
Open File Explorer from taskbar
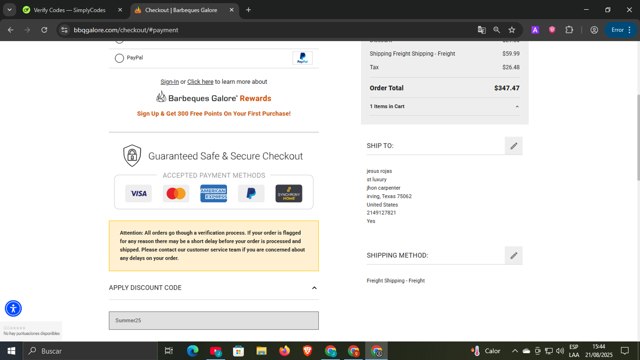coord(261,351)
